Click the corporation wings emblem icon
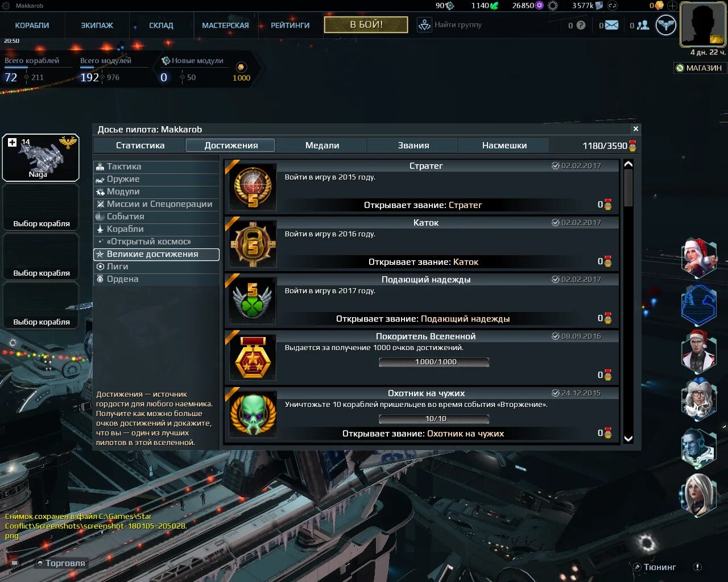 (666, 25)
